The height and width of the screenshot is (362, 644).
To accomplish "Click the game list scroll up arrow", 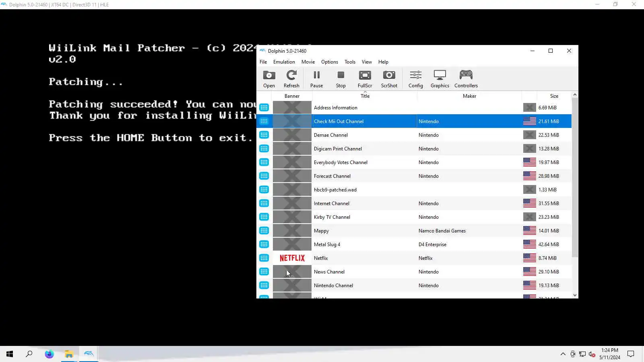I will [575, 95].
